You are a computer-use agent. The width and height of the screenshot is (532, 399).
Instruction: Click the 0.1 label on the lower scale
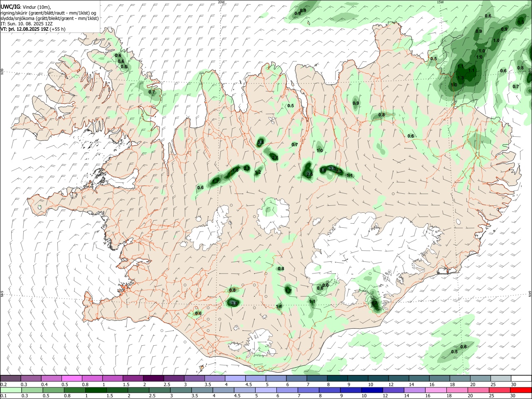coord(3,396)
